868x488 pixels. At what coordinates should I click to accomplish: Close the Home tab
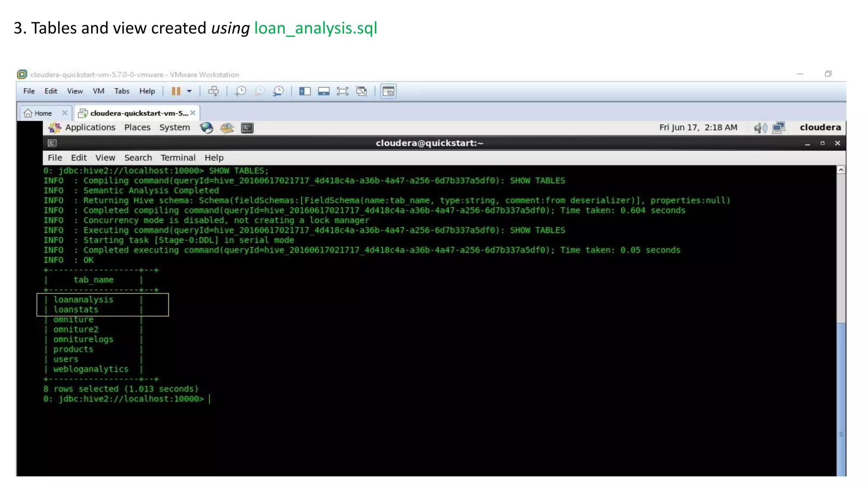pyautogui.click(x=64, y=113)
